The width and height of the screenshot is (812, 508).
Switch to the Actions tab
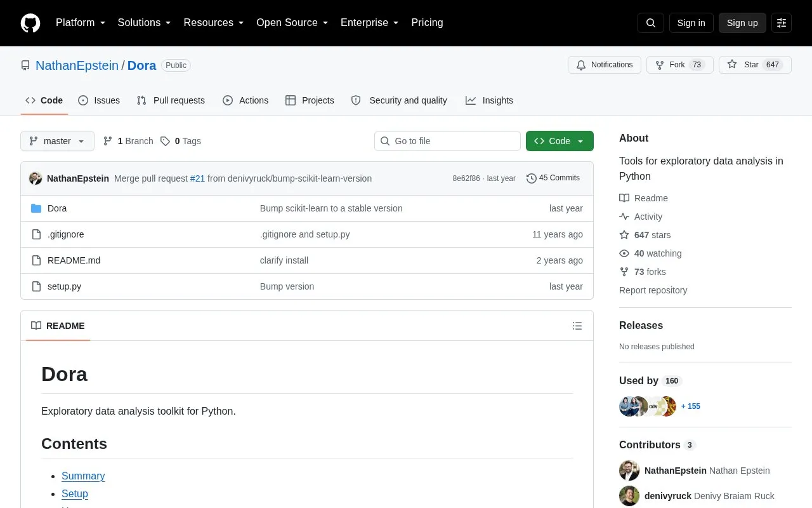click(246, 100)
